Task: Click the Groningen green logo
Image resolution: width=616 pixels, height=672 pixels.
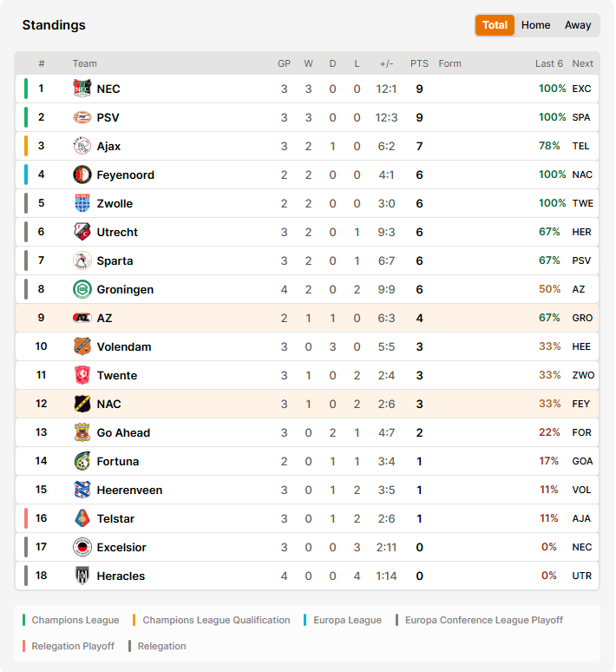Action: click(x=82, y=289)
